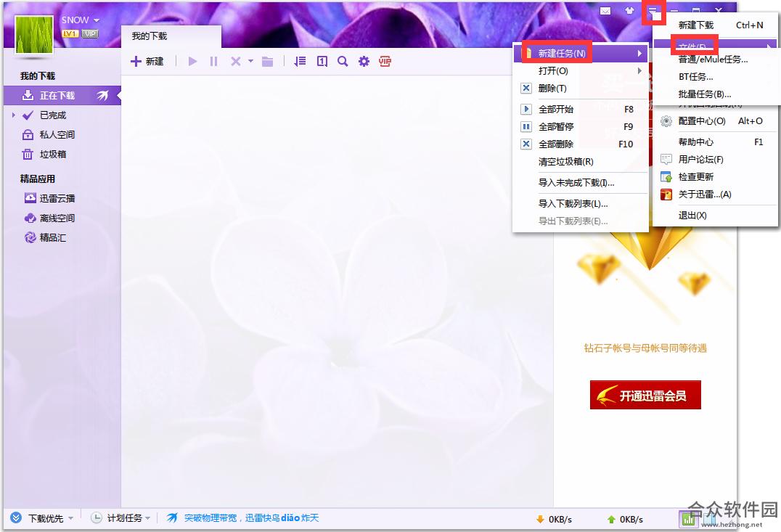
Task: Open the 突破物理带宽，迅雷快鸟 link
Action: [251, 518]
